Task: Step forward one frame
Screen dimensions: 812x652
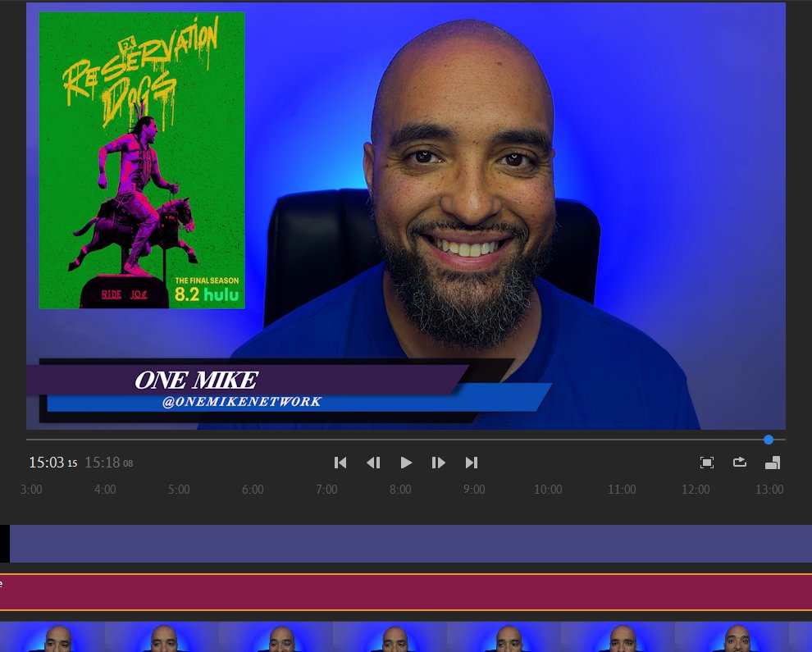Action: [439, 463]
